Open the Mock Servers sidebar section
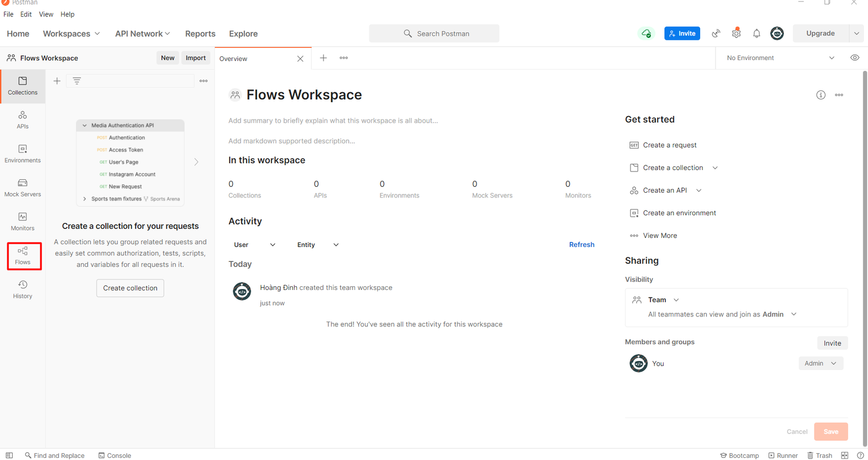The height and width of the screenshot is (460, 868). [23, 187]
